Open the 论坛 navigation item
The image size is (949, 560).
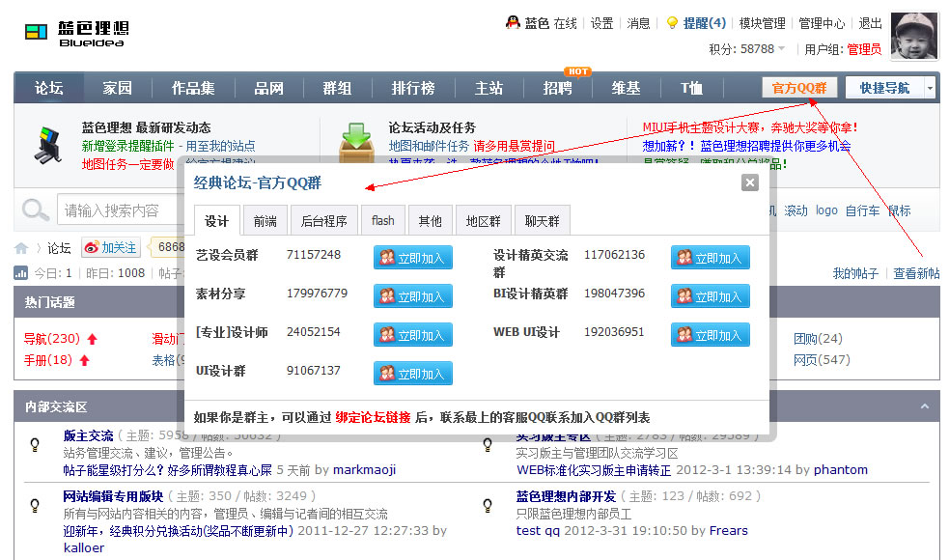[x=49, y=89]
